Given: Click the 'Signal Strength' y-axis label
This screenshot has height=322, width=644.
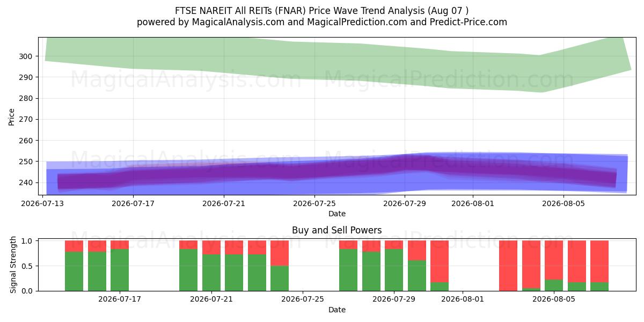Looking at the screenshot, I should tap(13, 265).
